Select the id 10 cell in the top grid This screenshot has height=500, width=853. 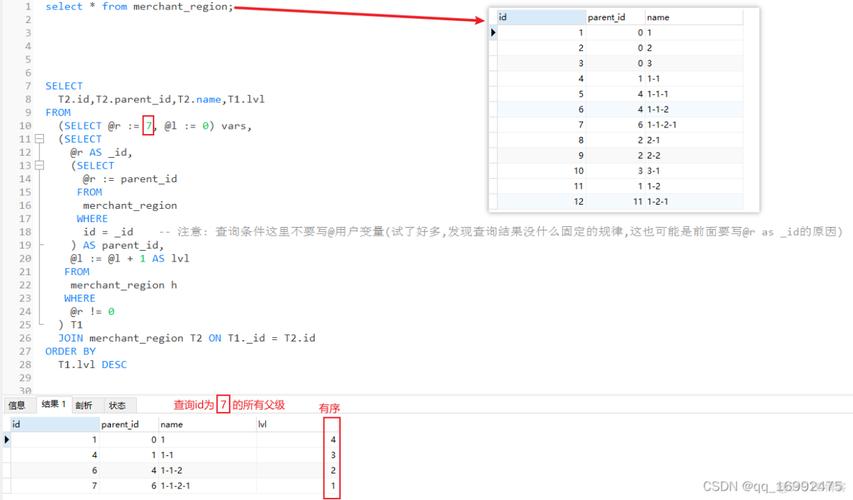541,171
